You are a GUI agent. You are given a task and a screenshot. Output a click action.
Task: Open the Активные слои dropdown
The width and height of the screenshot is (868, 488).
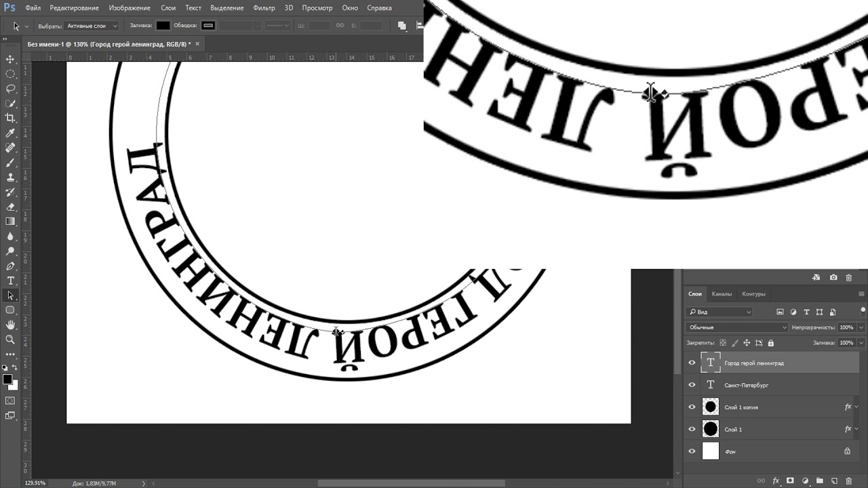pos(92,26)
